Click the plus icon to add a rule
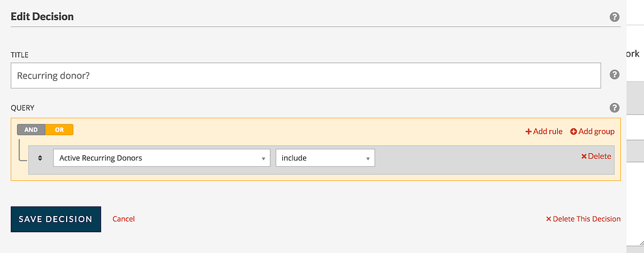 tap(528, 131)
